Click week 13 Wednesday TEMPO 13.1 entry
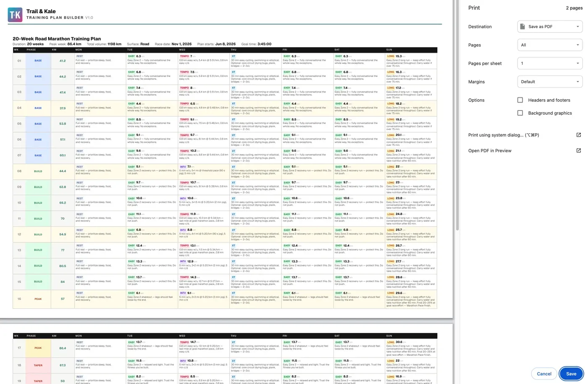The width and height of the screenshot is (588, 384). tap(204, 250)
